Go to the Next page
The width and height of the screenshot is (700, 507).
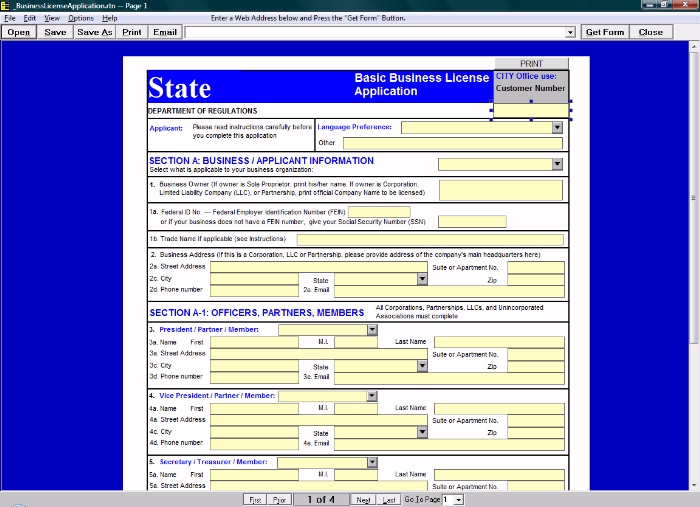coord(363,500)
